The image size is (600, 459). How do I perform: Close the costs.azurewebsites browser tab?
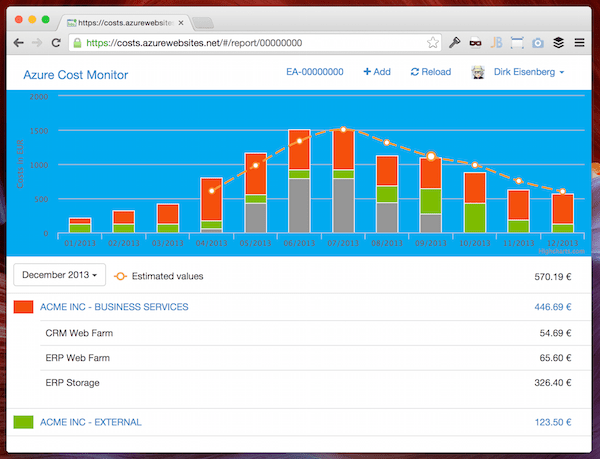pos(181,23)
